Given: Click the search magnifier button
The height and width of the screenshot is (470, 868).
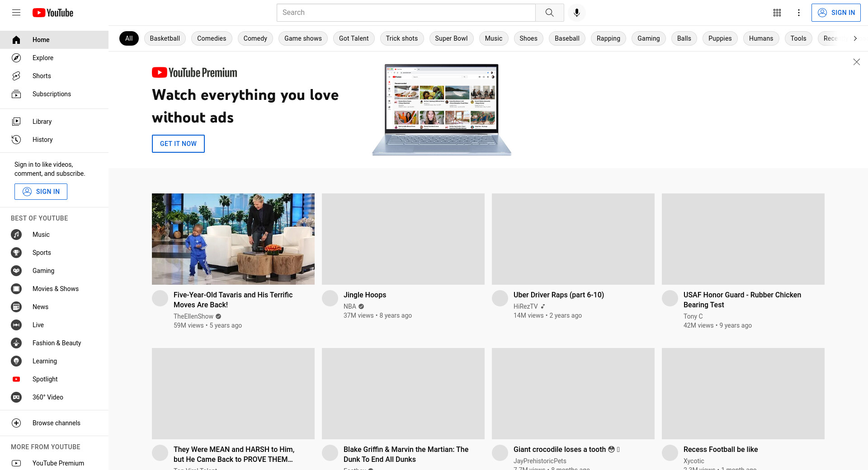Looking at the screenshot, I should [x=550, y=13].
